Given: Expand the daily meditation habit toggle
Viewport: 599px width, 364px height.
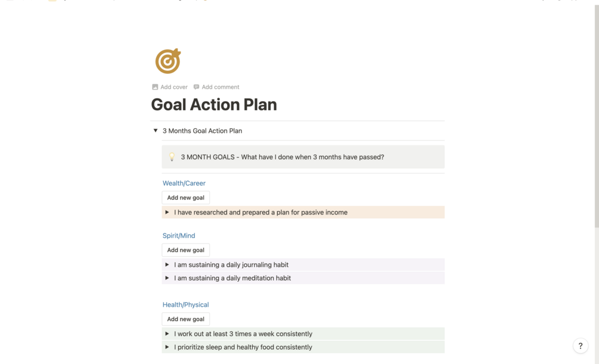Looking at the screenshot, I should pos(167,278).
